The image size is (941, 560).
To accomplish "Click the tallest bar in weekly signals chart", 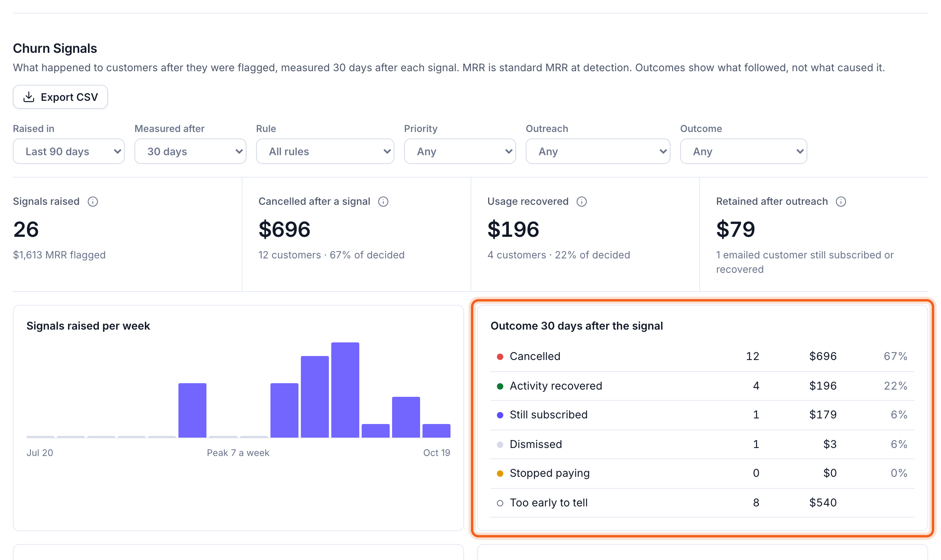I will pos(345,390).
